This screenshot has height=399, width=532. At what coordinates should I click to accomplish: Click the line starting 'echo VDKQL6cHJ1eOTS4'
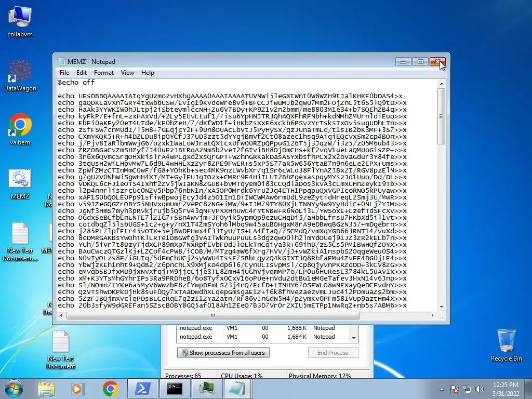pyautogui.click(x=232, y=184)
